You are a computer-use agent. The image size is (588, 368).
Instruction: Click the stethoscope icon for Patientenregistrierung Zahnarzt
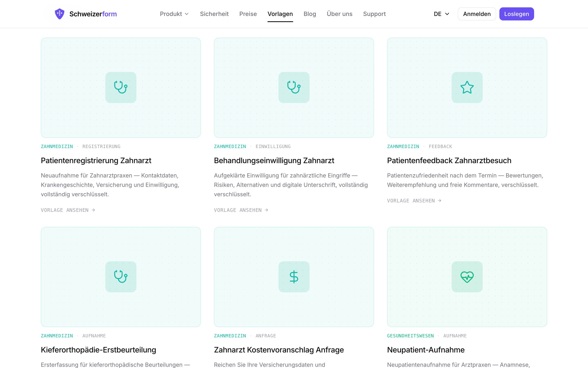121,87
